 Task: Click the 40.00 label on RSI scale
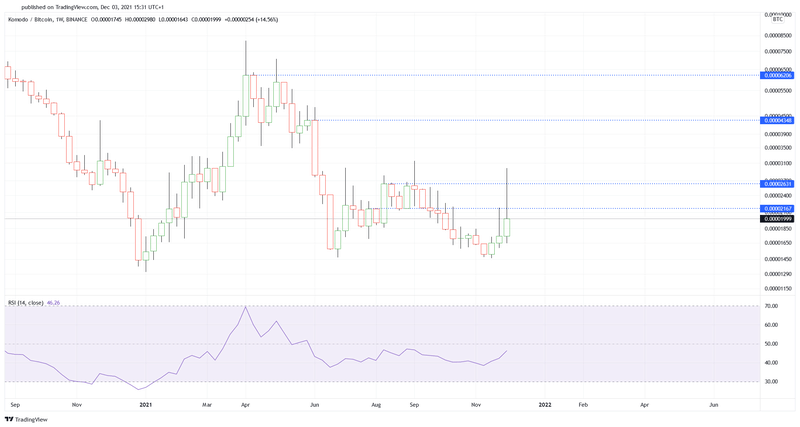771,363
